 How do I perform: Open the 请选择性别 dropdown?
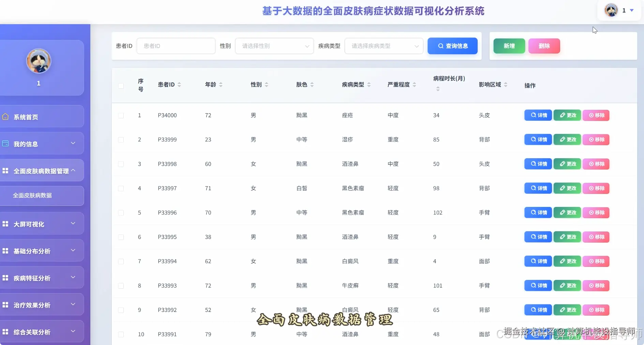click(x=274, y=46)
